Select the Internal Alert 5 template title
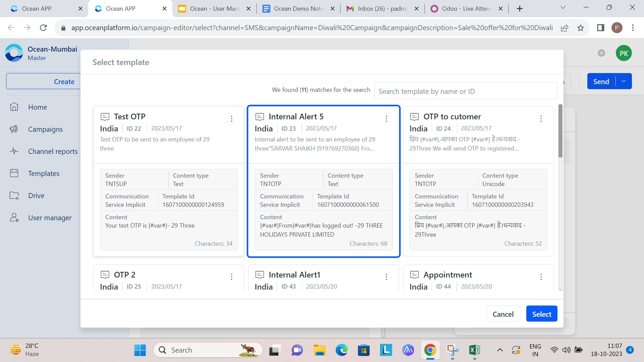 click(x=296, y=117)
